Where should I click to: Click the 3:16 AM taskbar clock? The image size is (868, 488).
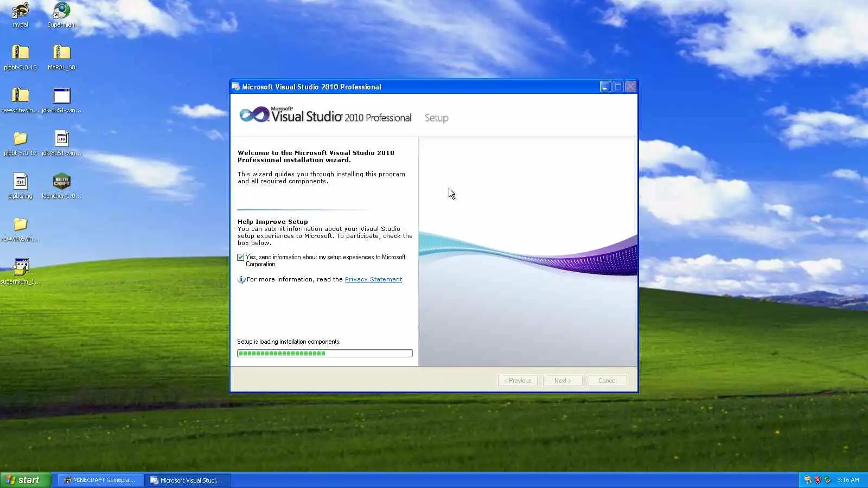click(x=848, y=480)
